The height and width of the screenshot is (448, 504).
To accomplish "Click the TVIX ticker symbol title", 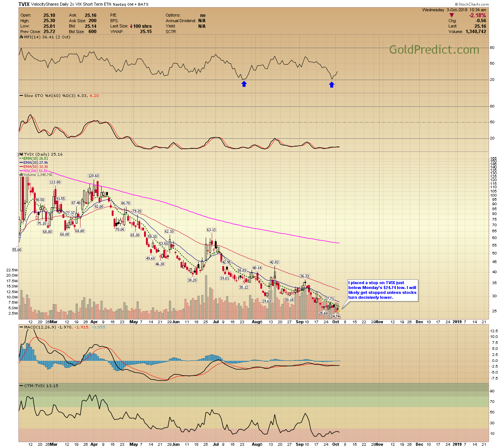I will pos(24,5).
